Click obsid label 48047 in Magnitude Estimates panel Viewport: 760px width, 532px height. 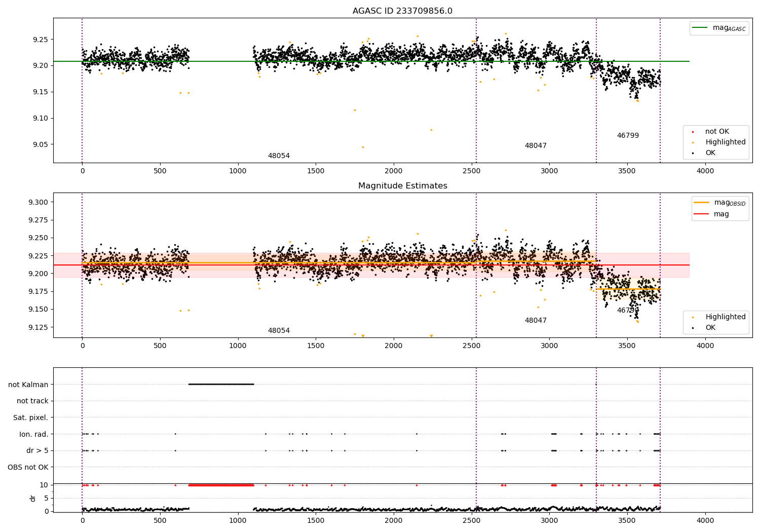click(536, 320)
